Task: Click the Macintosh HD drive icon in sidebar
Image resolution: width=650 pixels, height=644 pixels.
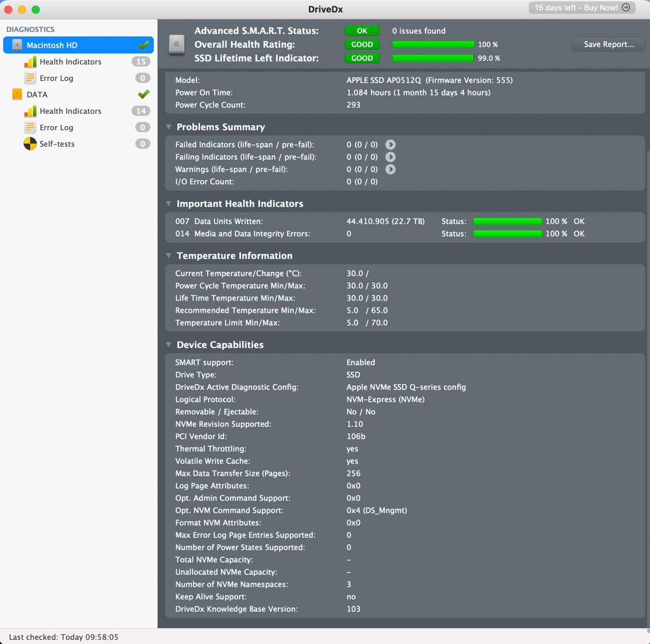Action: tap(17, 45)
